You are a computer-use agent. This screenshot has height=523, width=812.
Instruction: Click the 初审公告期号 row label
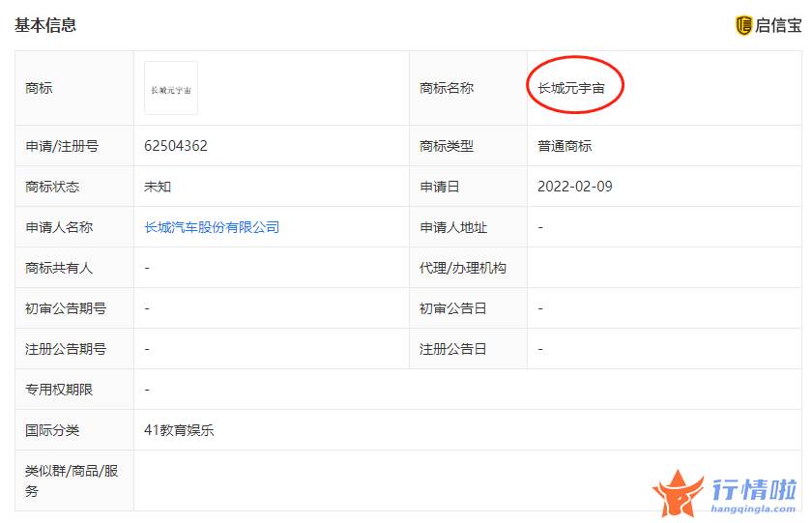[x=66, y=308]
